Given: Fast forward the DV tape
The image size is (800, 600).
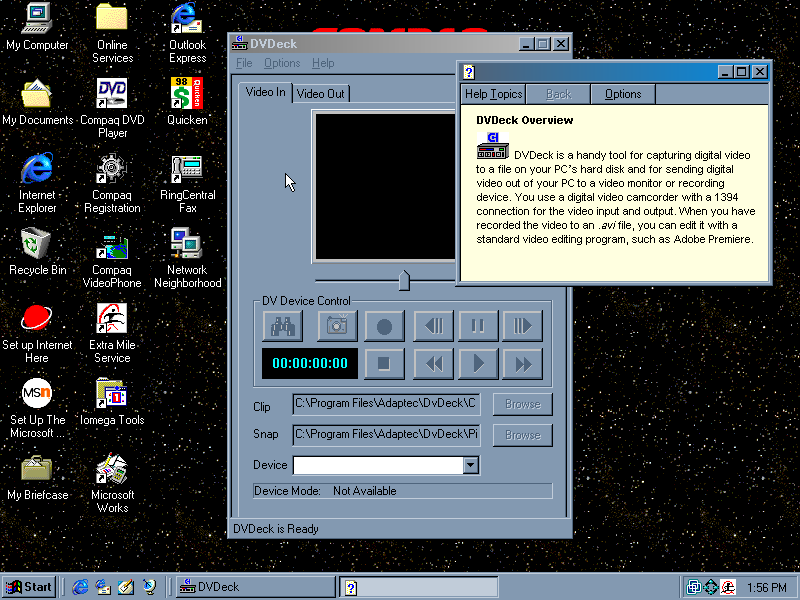Looking at the screenshot, I should pos(522,364).
